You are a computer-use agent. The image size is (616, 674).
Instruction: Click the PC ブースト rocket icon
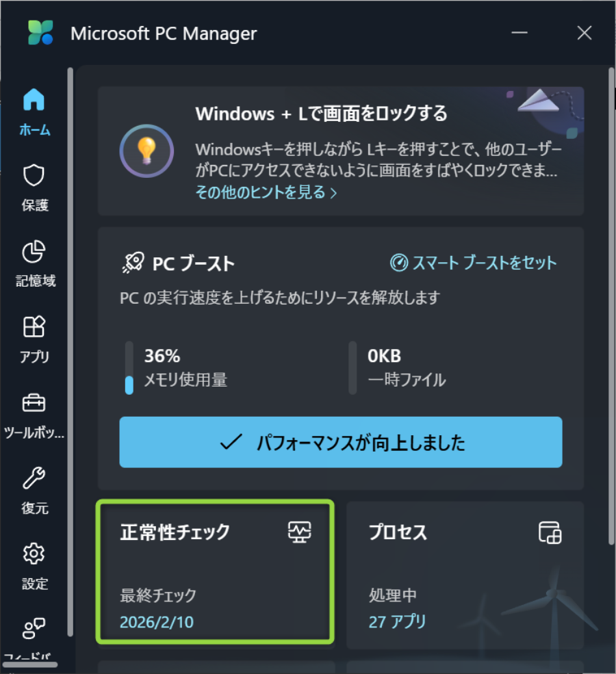tap(132, 263)
